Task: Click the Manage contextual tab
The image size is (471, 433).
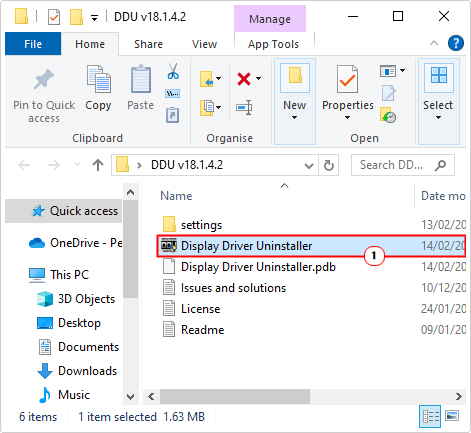Action: click(270, 19)
